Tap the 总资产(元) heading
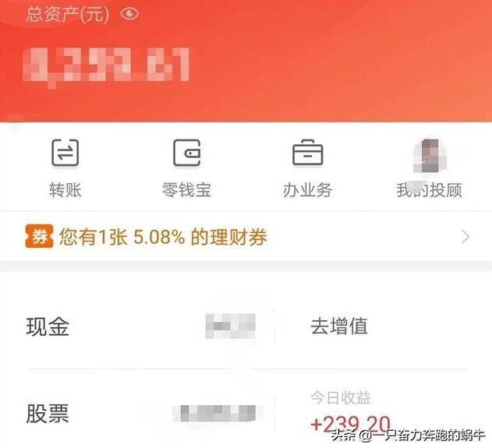Viewport: 492px width, 448px height. tap(68, 14)
